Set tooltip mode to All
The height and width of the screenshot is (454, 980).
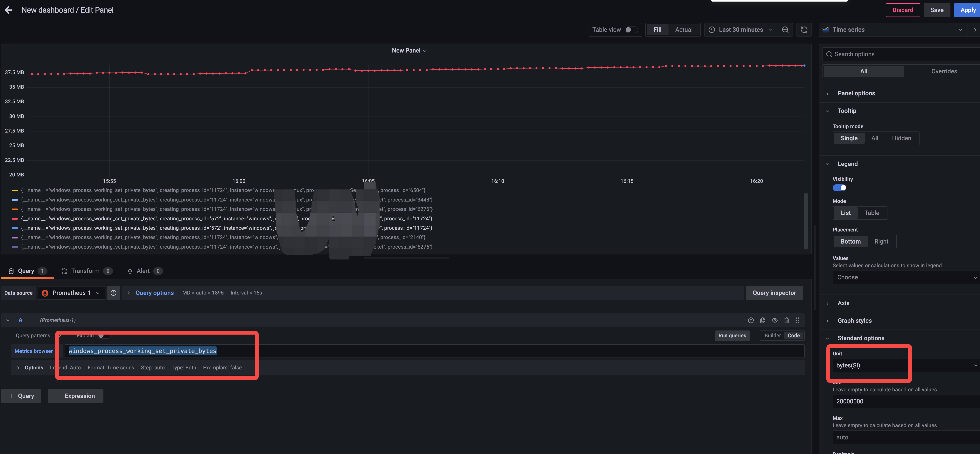(x=875, y=138)
